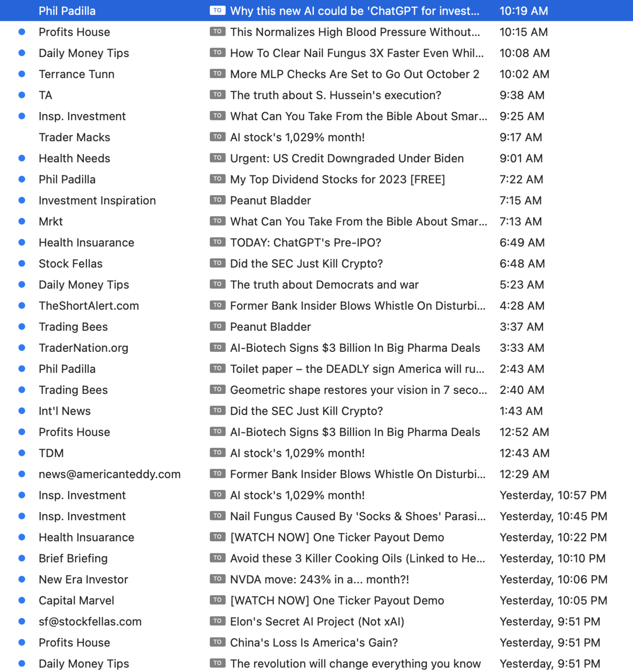
Task: Click the TO badge before 'China's Loss Is America's Gain?'
Action: click(x=217, y=642)
